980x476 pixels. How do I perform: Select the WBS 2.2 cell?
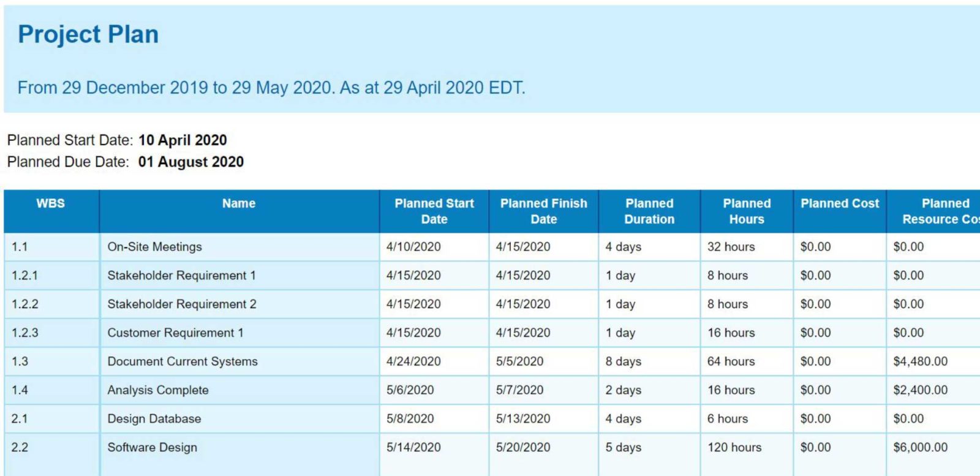tap(20, 448)
